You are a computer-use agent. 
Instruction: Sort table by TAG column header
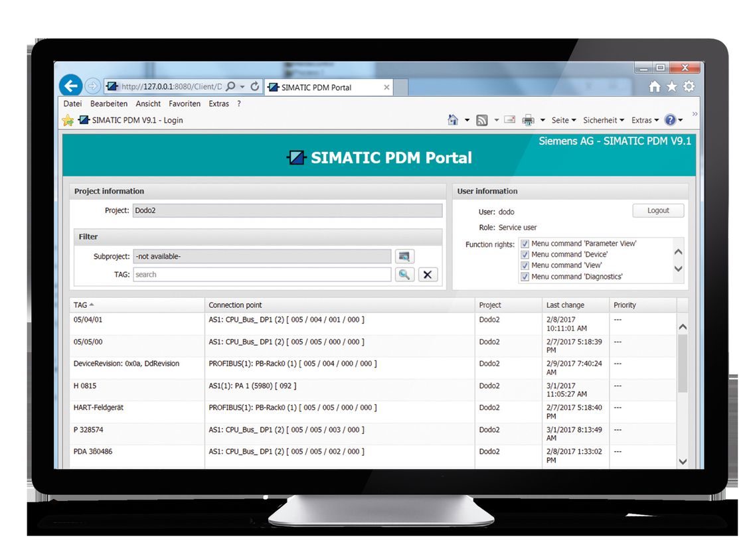tap(137, 305)
